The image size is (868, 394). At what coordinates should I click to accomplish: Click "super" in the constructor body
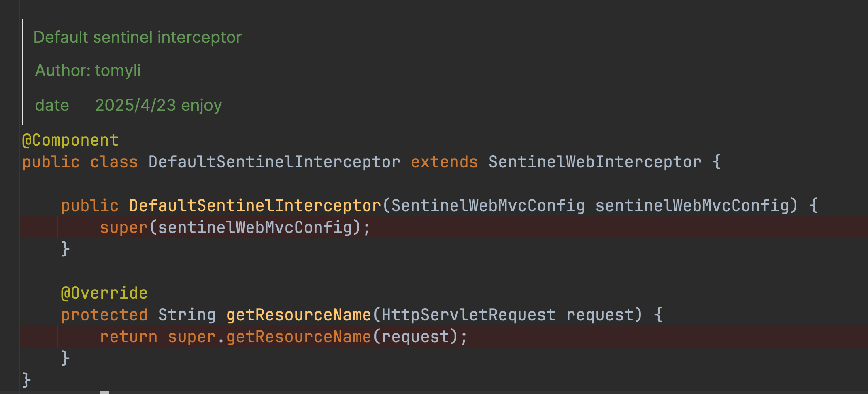[123, 228]
